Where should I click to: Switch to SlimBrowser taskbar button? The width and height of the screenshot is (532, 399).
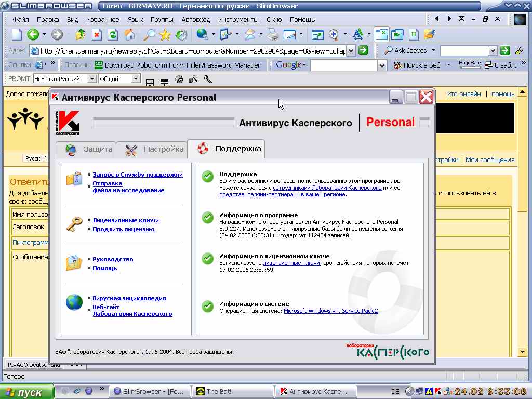(x=150, y=392)
